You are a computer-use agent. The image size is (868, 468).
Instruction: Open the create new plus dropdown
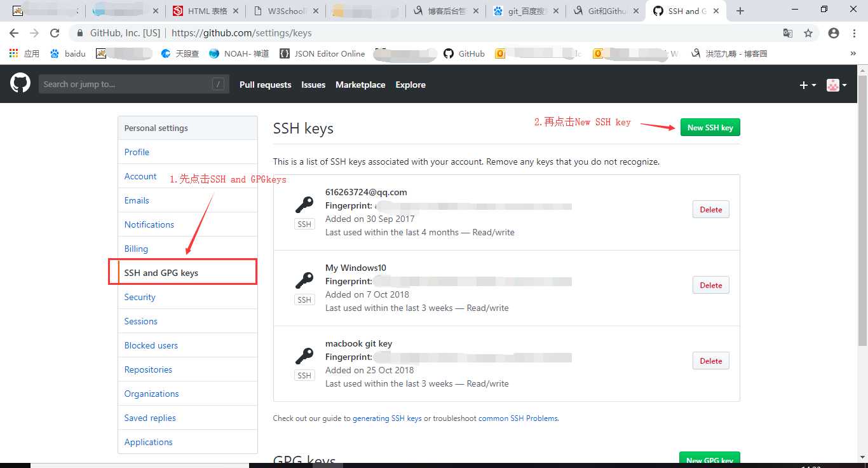(x=808, y=85)
